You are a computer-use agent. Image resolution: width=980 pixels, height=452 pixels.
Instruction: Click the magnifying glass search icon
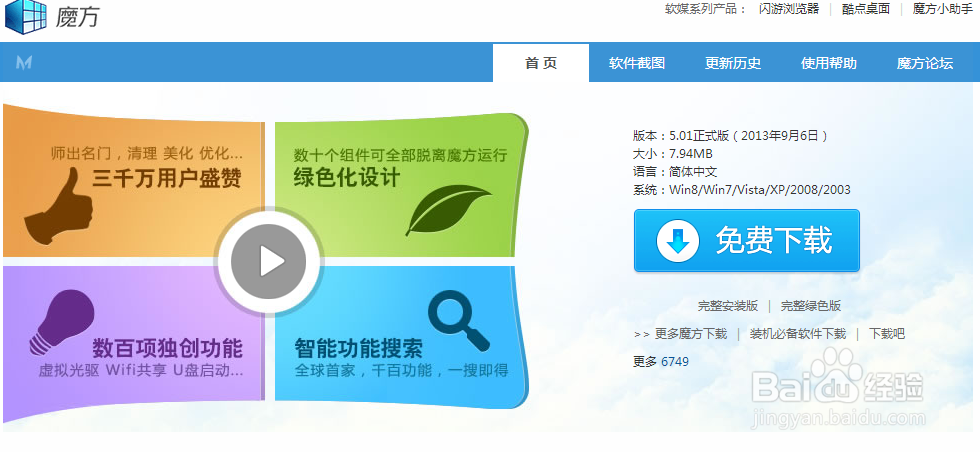coord(459,321)
